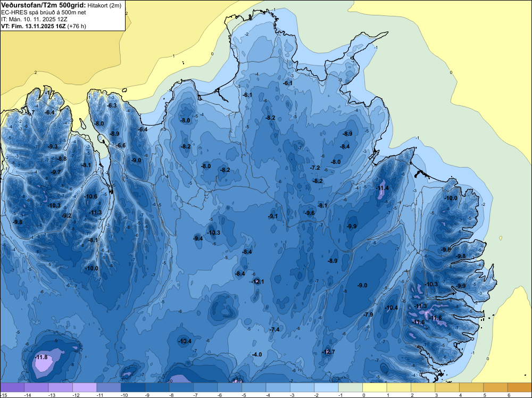Click the '-7.4' temperature value
This screenshot has width=532, height=398.
275,329
